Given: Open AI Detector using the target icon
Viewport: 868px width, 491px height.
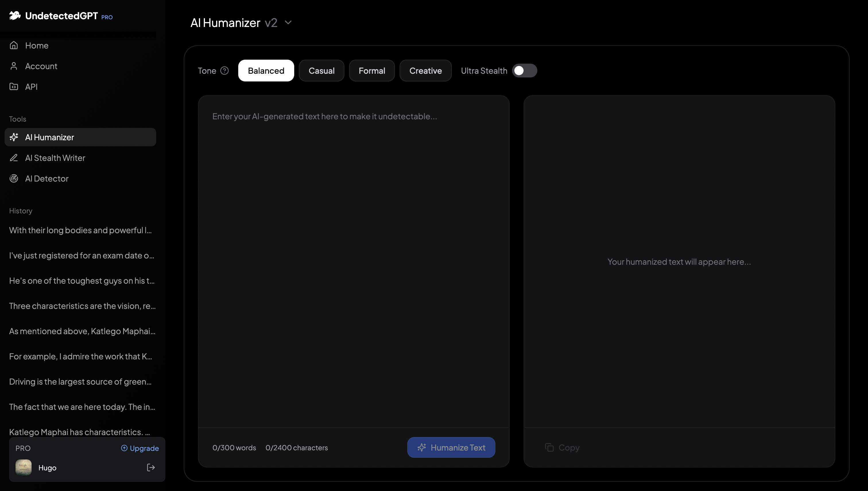Looking at the screenshot, I should coord(14,178).
